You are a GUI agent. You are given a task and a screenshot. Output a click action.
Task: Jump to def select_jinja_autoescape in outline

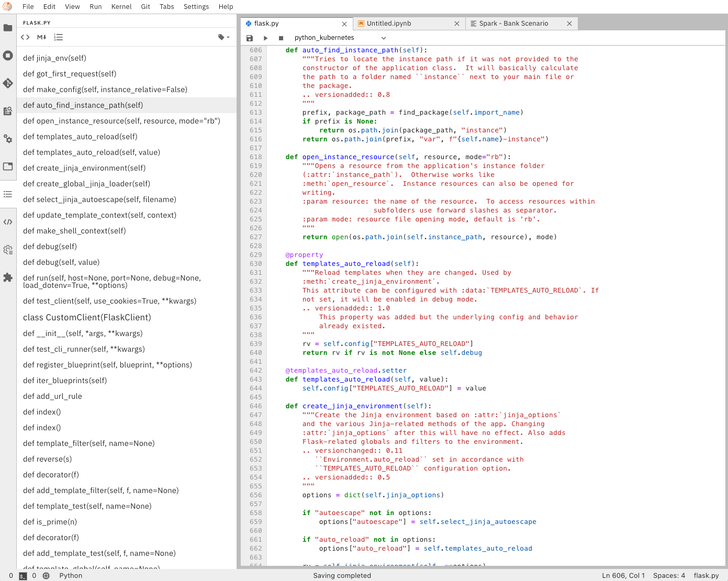click(126, 199)
